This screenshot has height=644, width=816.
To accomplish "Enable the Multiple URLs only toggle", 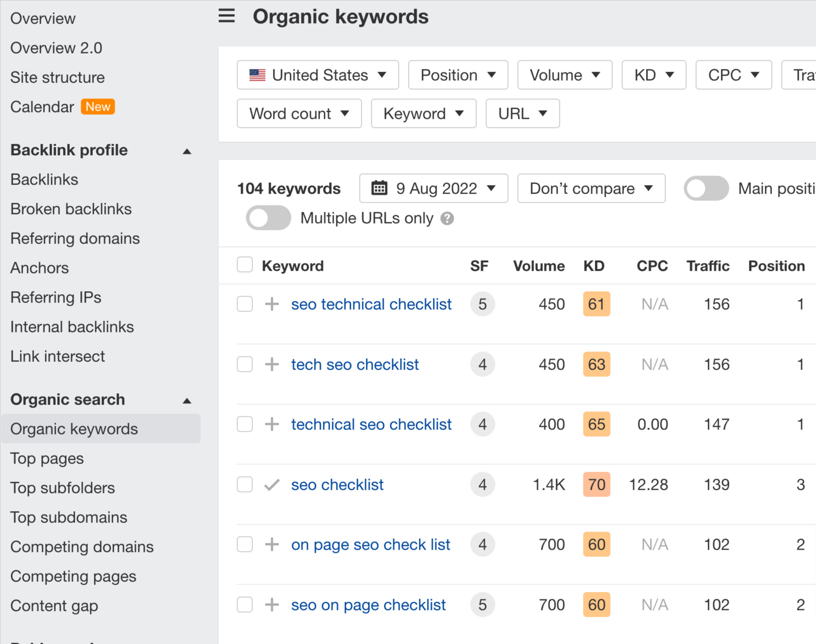I will coord(268,218).
